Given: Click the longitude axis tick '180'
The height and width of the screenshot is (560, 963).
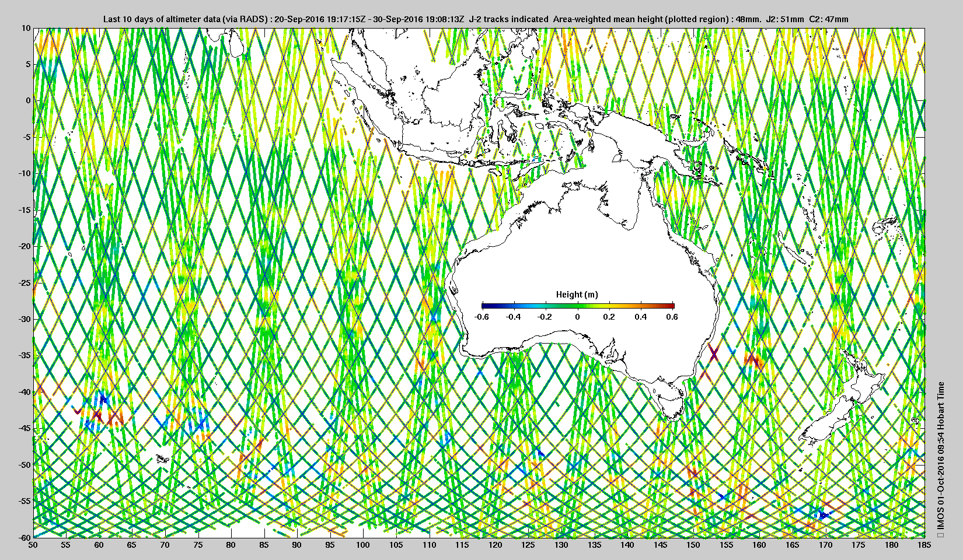Looking at the screenshot, I should click(892, 545).
